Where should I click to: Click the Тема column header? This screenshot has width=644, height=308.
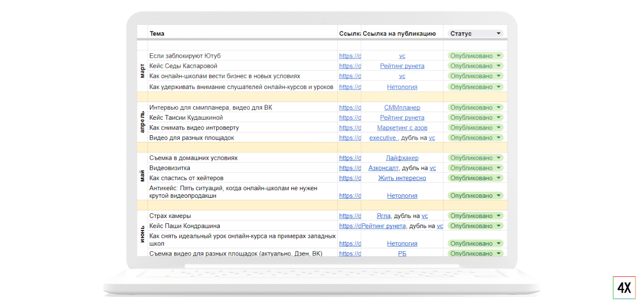(x=157, y=34)
